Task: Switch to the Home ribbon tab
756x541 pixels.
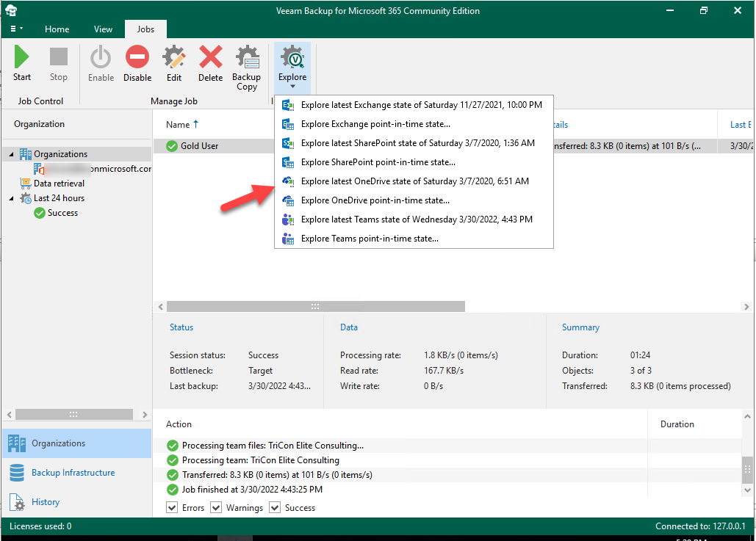Action: coord(57,29)
